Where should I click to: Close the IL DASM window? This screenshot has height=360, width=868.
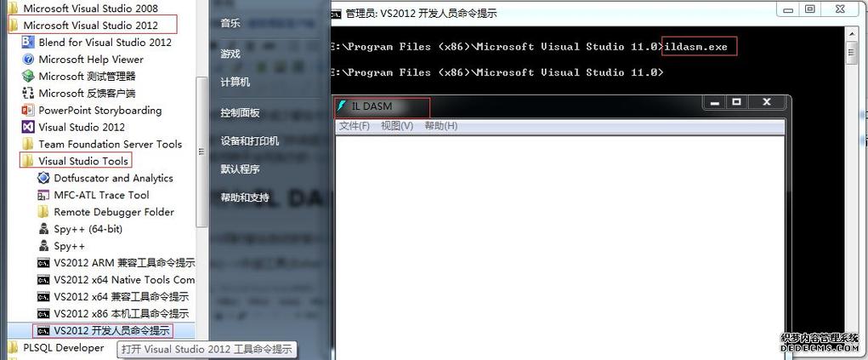pyautogui.click(x=766, y=102)
